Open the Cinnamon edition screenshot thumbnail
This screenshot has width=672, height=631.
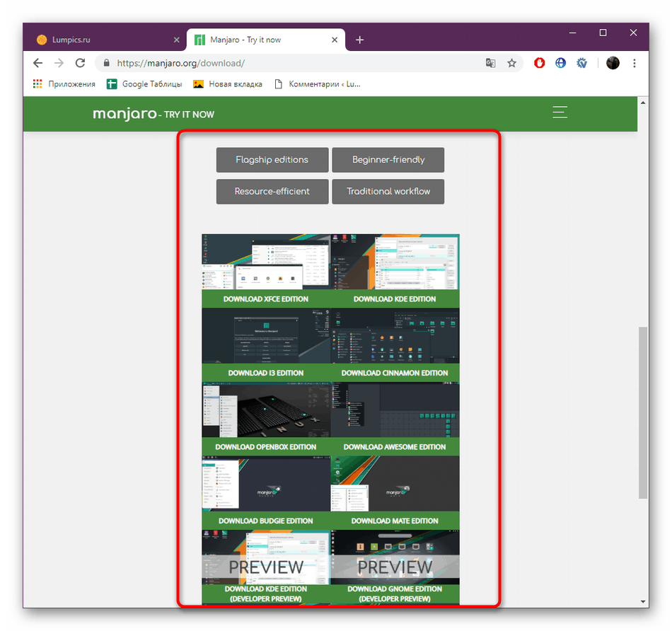point(395,335)
